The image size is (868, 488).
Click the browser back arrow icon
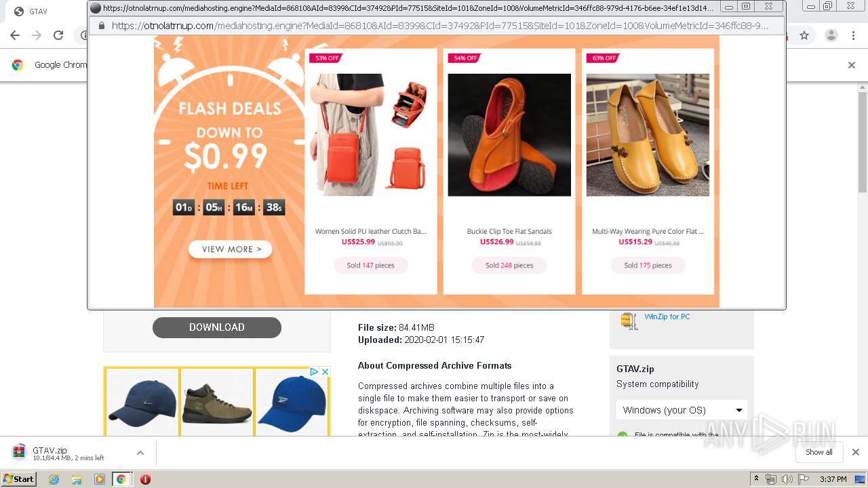click(x=15, y=35)
